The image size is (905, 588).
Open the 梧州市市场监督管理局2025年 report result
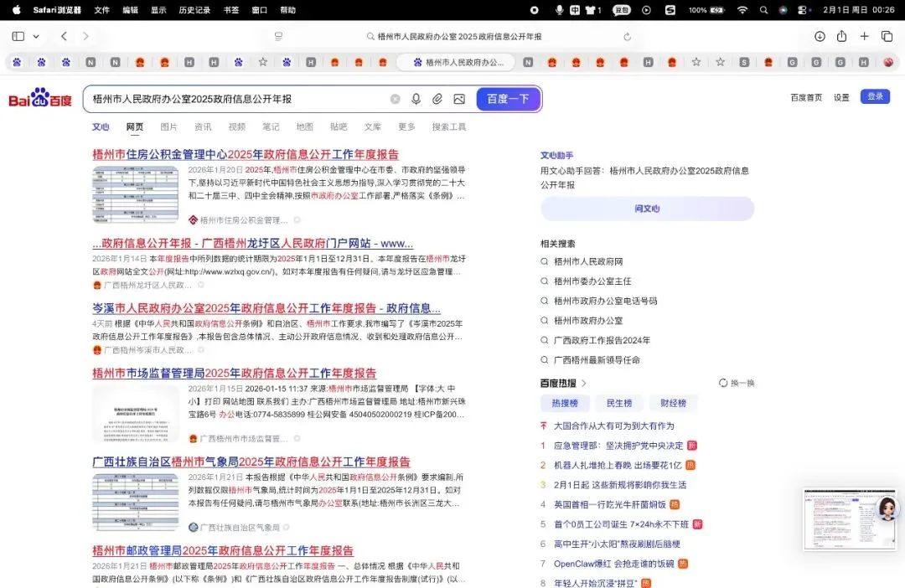pos(235,374)
